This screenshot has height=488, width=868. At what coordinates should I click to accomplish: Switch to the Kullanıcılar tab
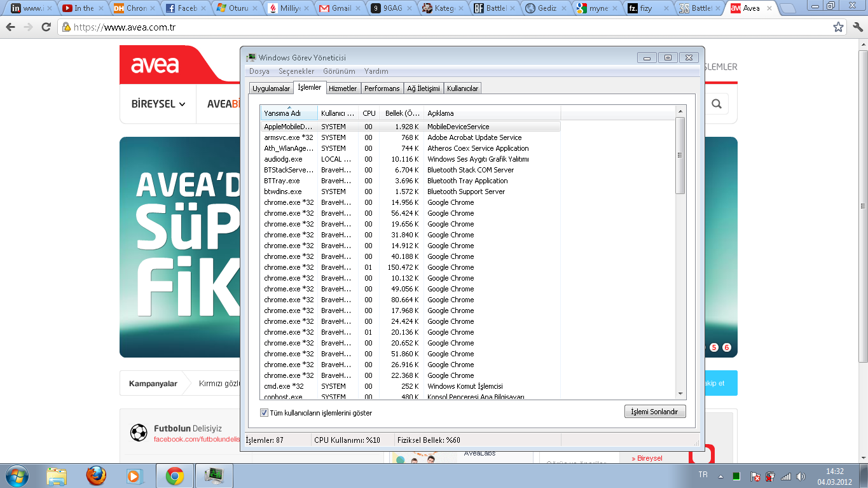click(462, 88)
